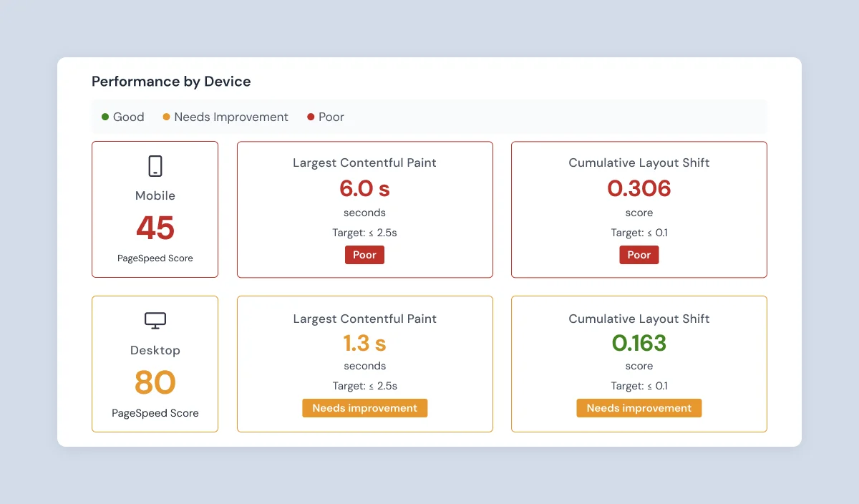Click the Needs improvement badge under 1.3 s
Viewport: 859px width, 504px height.
[x=364, y=407]
